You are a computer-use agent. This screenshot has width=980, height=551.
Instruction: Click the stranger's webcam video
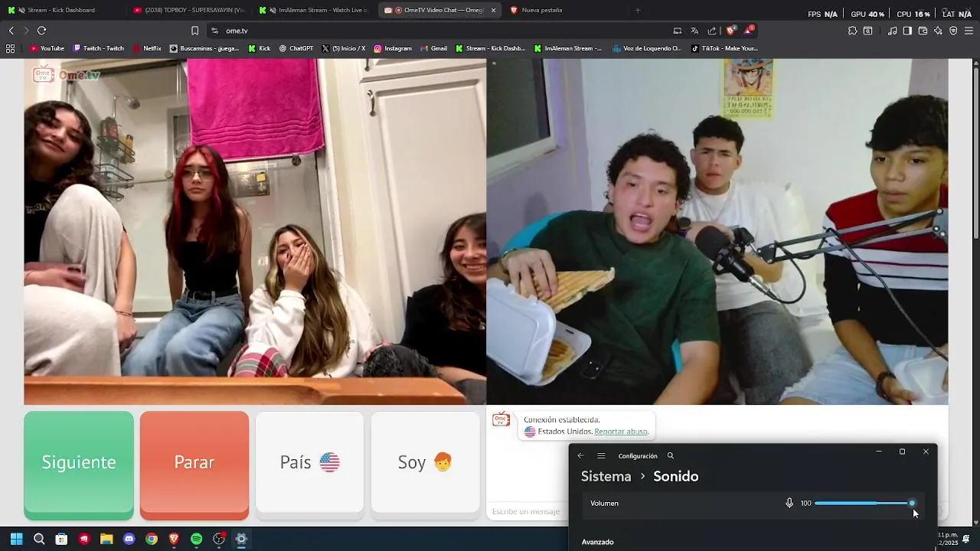(255, 232)
